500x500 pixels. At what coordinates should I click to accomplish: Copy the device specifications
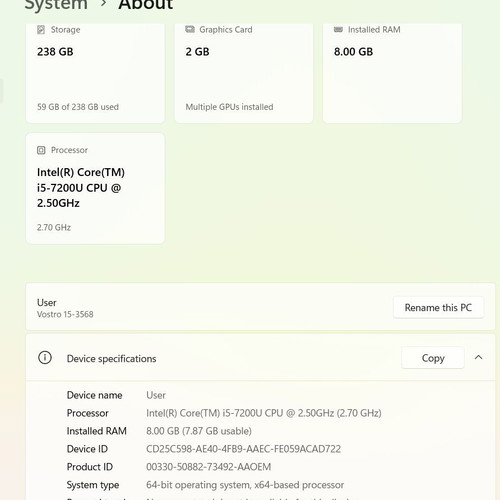pos(433,358)
